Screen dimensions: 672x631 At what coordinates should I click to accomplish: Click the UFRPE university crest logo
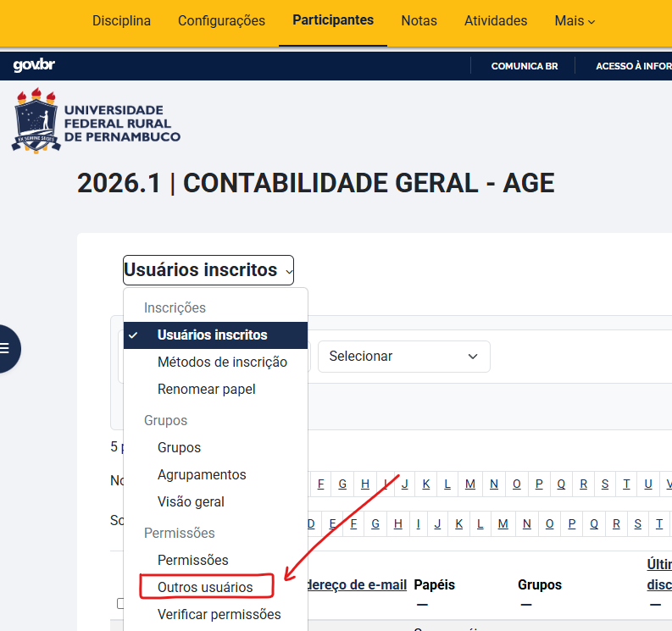pyautogui.click(x=36, y=121)
